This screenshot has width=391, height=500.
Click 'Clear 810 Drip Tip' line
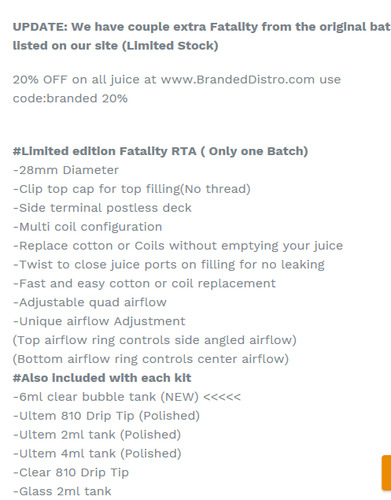click(71, 473)
